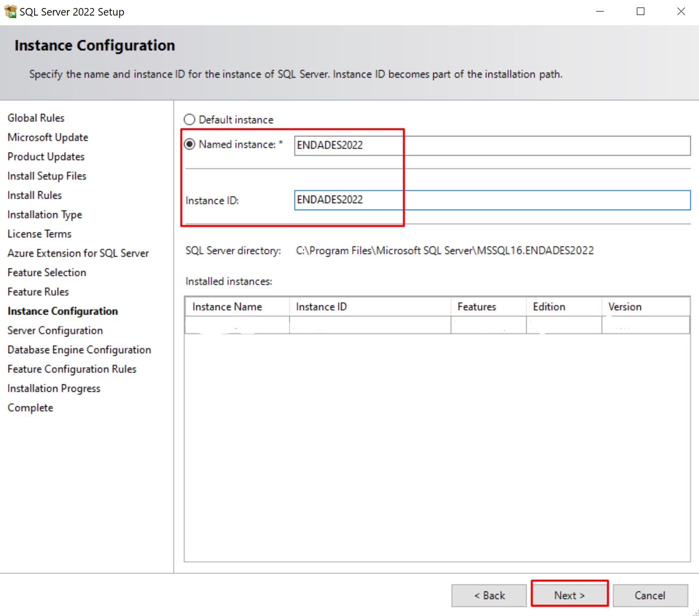
Task: Cancel the SQL Server setup
Action: click(x=650, y=595)
